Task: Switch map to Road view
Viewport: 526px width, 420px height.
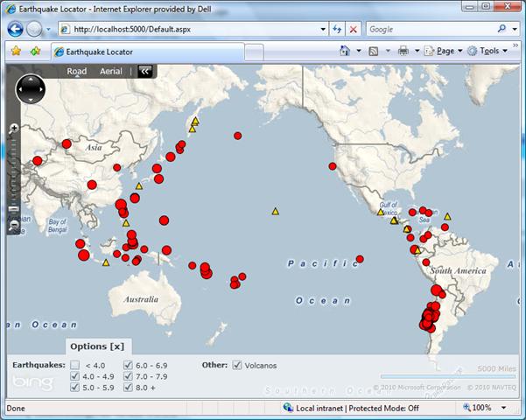Action: pos(77,71)
